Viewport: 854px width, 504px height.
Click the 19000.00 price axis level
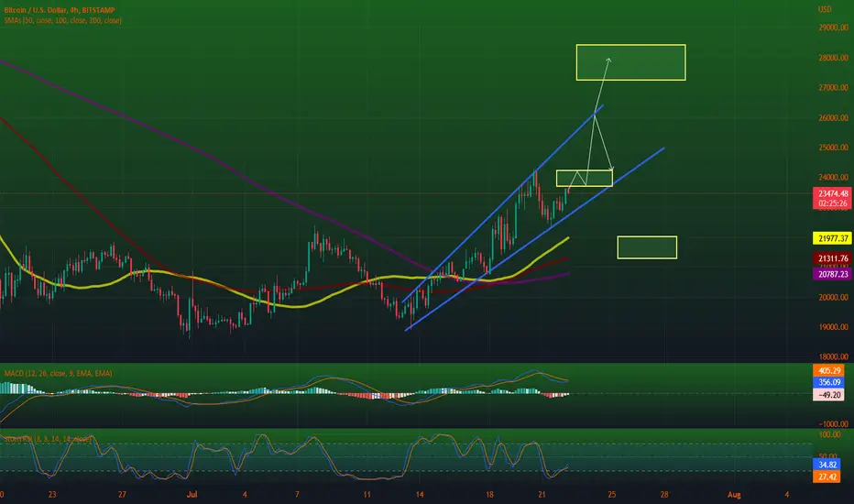833,327
